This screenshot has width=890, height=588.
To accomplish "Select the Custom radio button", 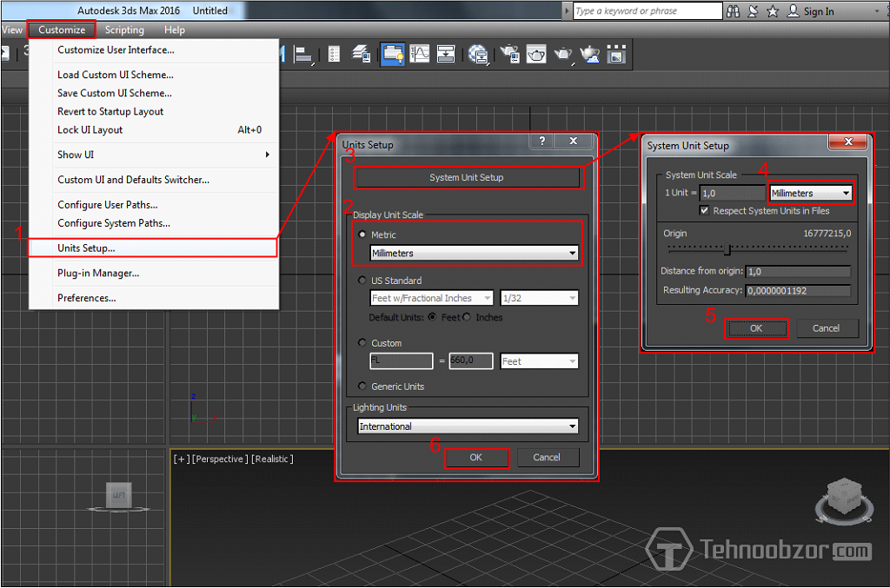I will click(x=362, y=342).
